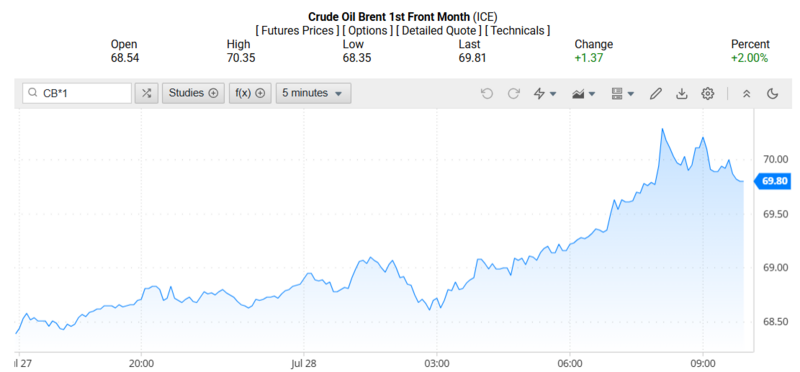Open chart settings gear icon
Screen dimensions: 800x372
pos(707,93)
